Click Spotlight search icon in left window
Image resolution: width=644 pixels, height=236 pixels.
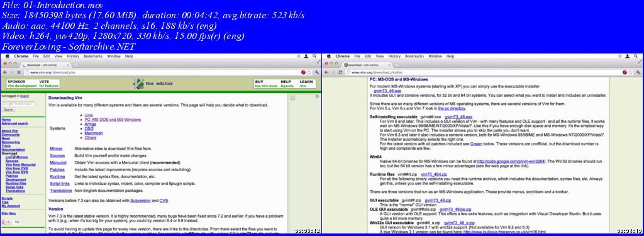314,57
